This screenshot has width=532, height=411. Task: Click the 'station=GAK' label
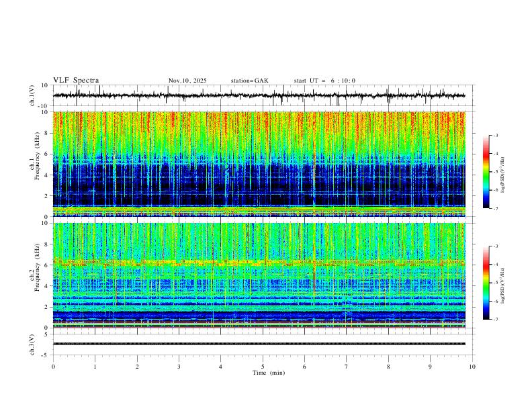(249, 81)
